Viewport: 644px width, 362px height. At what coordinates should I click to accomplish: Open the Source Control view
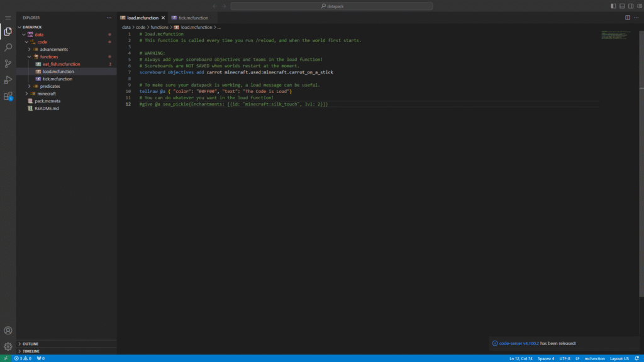8,63
